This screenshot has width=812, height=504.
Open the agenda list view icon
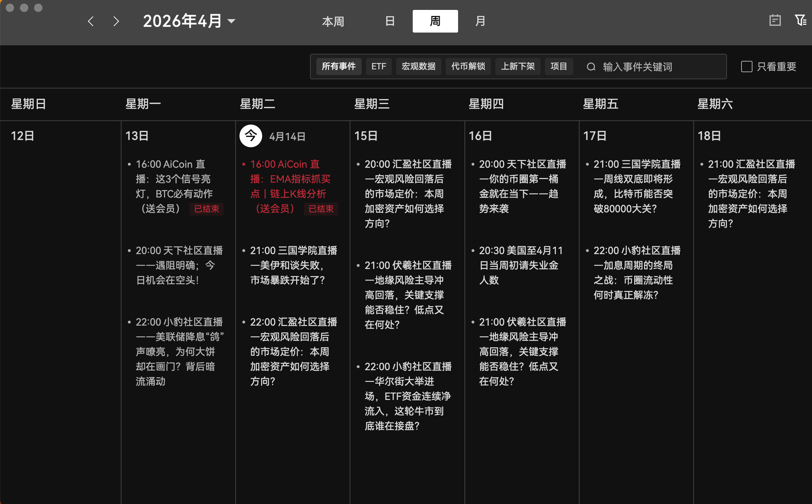tap(775, 21)
